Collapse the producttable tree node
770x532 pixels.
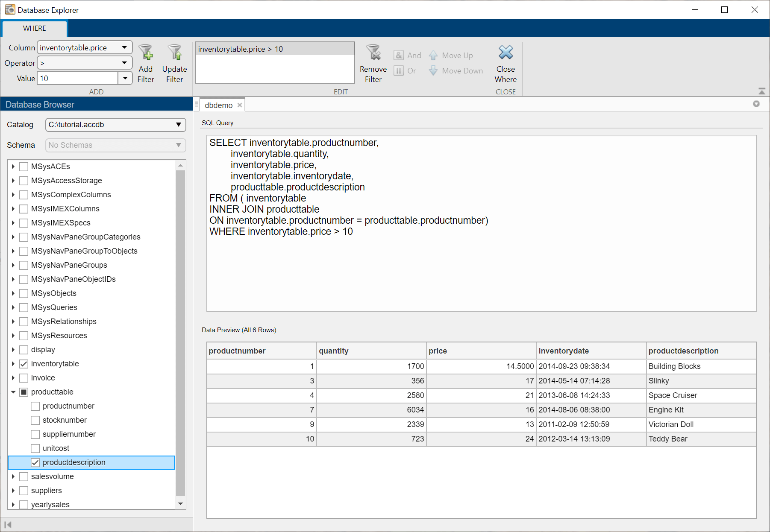click(x=13, y=392)
